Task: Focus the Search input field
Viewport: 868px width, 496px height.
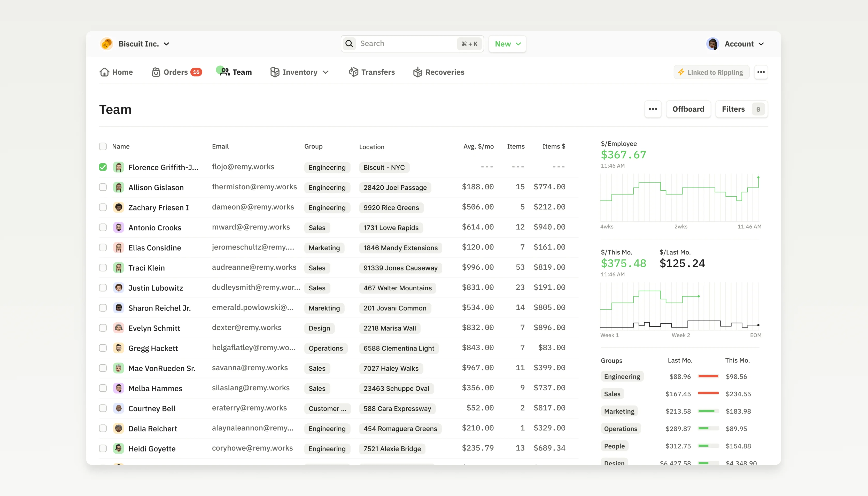Action: [x=405, y=44]
